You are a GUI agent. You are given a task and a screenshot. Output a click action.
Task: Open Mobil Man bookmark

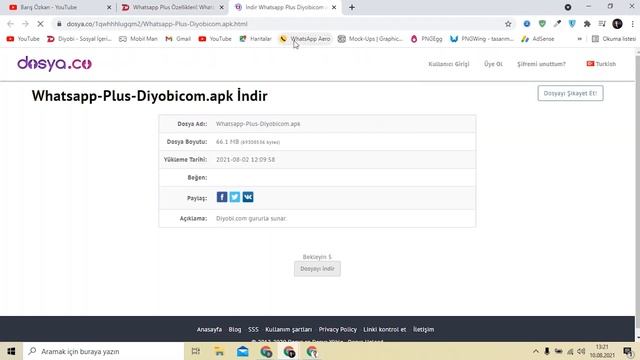click(x=138, y=39)
